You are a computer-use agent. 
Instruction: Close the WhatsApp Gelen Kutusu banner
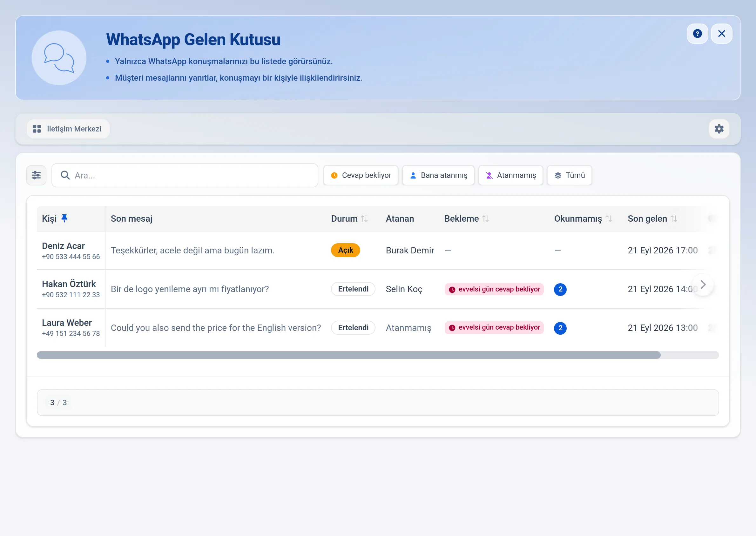[x=721, y=34]
